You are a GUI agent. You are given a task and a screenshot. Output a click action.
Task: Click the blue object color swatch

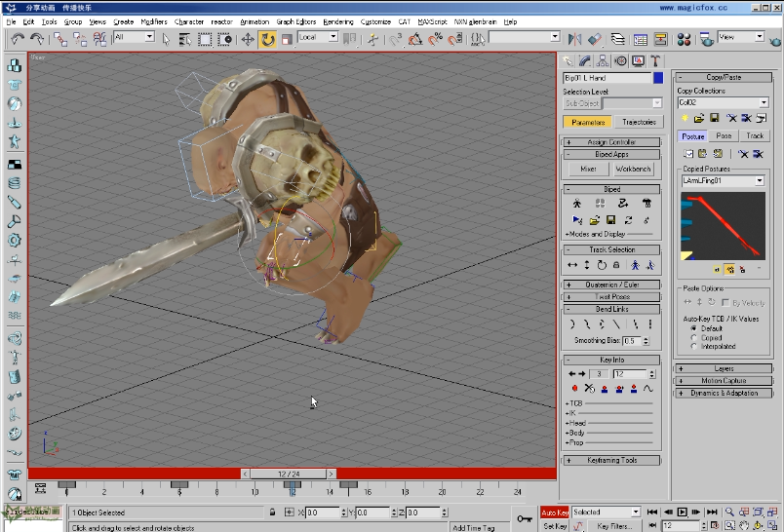pos(658,77)
